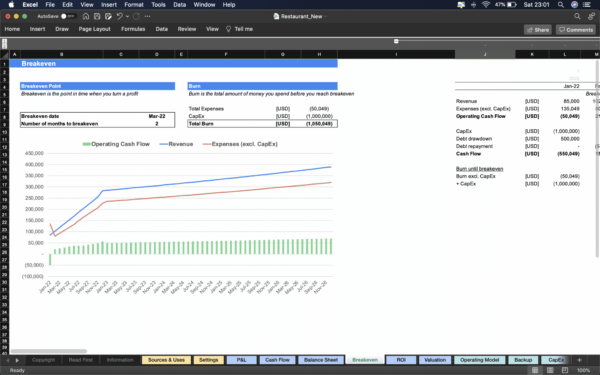
Task: Switch to the Sources & Uses sheet tab
Action: (x=166, y=360)
